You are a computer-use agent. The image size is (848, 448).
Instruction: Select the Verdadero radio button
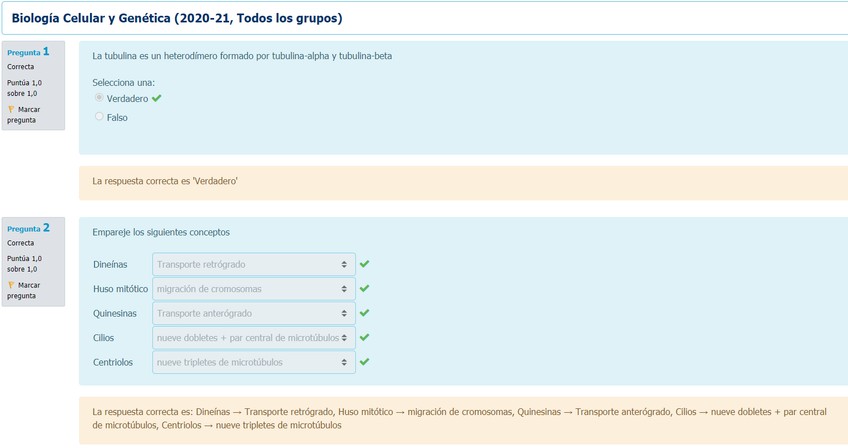pos(99,97)
